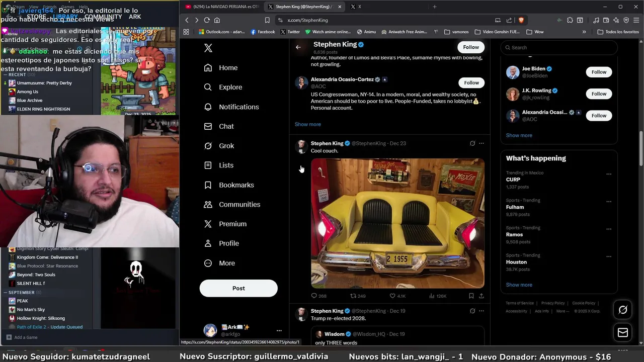Open Lists in sidebar
The image size is (644, 362).
pyautogui.click(x=218, y=165)
